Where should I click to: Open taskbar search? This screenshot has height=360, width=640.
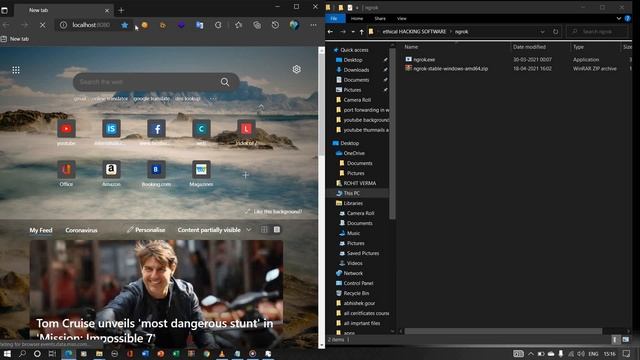22,354
